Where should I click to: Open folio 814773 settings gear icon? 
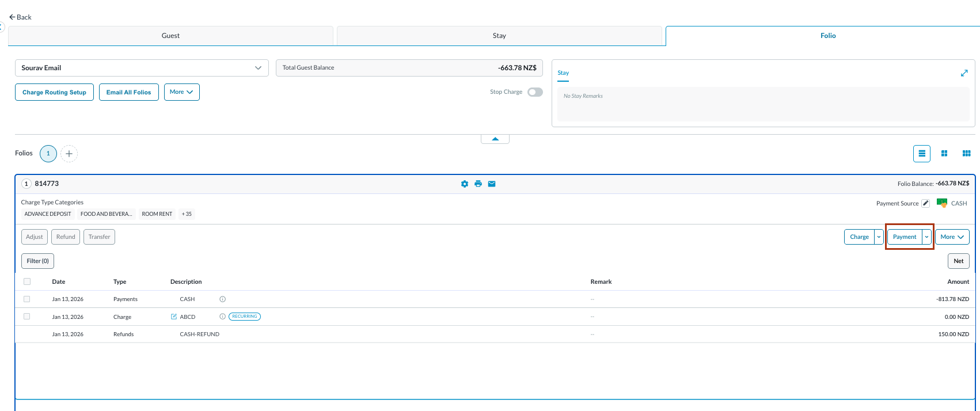tap(465, 184)
